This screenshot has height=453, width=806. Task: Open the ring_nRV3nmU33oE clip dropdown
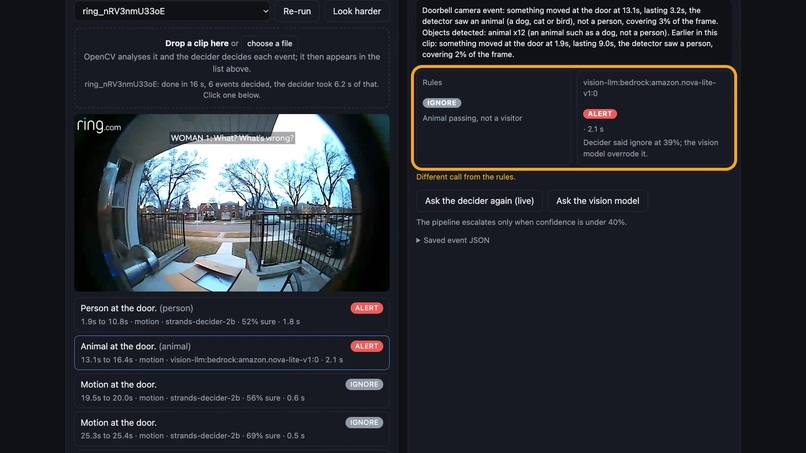tap(172, 11)
